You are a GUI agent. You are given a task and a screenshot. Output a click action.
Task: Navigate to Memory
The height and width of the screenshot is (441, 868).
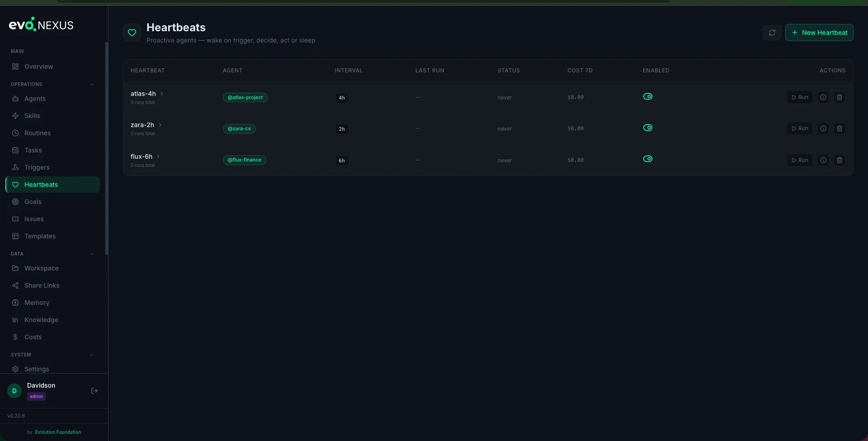(x=52, y=303)
